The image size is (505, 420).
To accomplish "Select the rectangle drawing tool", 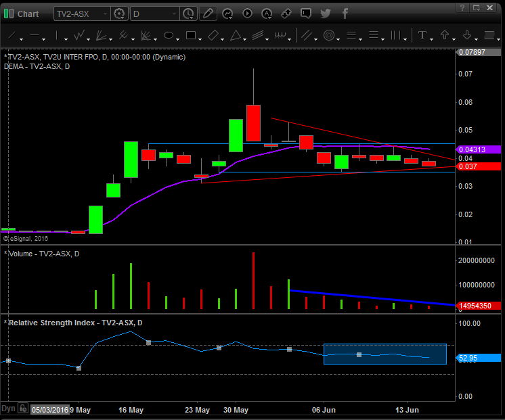I will coord(191,35).
